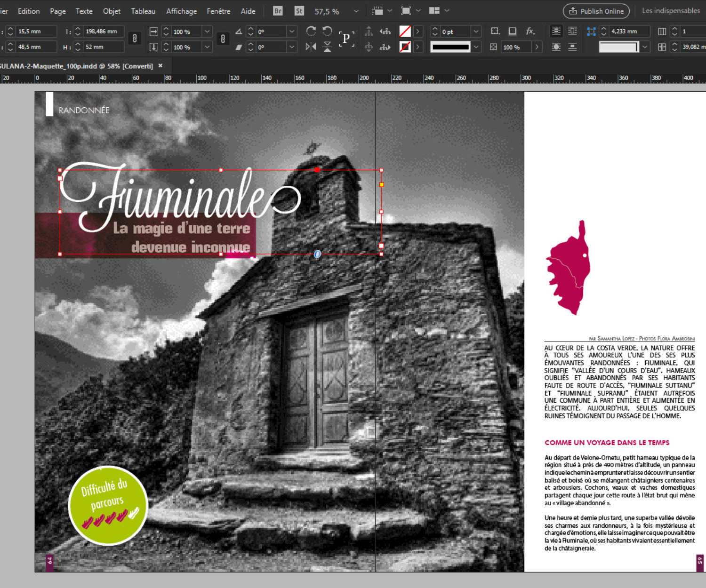Open Adobe Stock via St icon
Screen dimensions: 706x588
[299, 11]
